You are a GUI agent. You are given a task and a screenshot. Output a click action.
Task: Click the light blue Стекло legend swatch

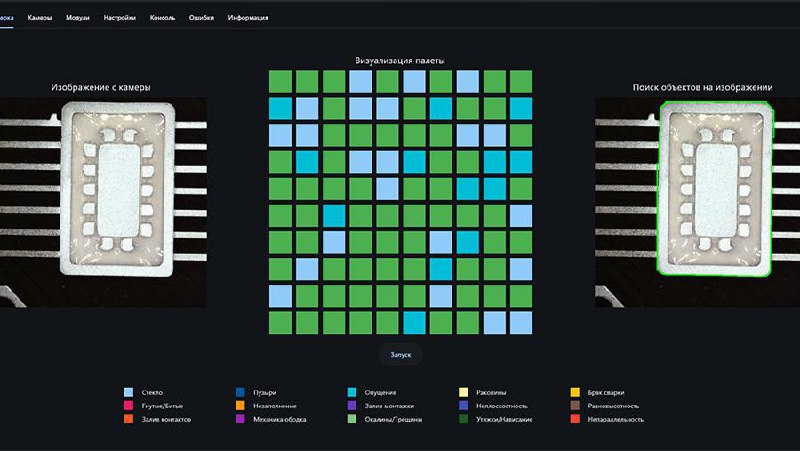(129, 393)
